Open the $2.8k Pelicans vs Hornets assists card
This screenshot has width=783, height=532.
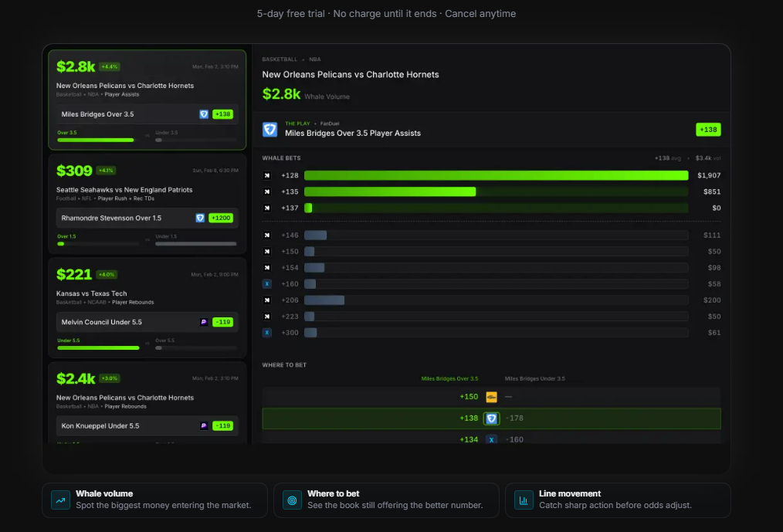147,100
